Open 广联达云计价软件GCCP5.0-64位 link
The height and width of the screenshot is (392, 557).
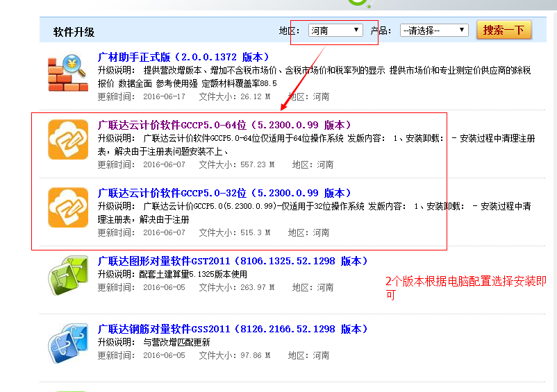tap(224, 125)
